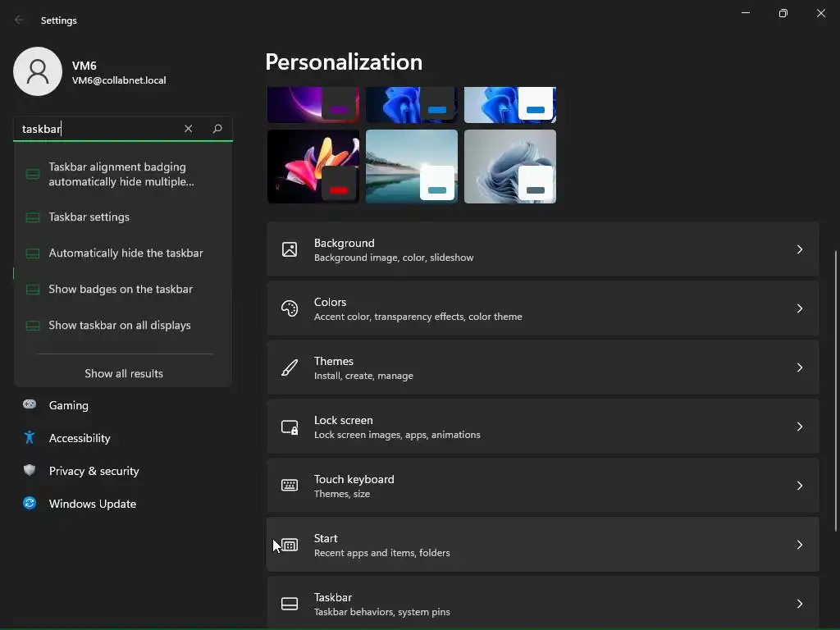Screen dimensions: 840x630
Task: Click icon beside Automatically hide the taskbar
Action: click(x=33, y=253)
